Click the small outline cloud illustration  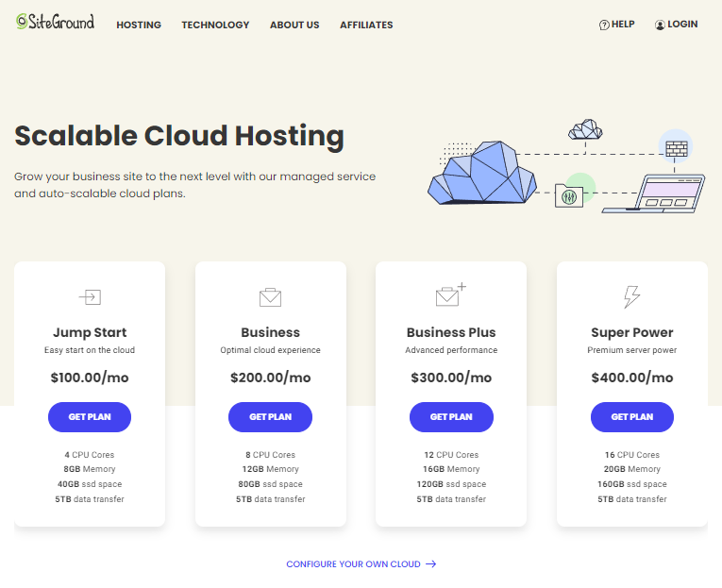(585, 129)
